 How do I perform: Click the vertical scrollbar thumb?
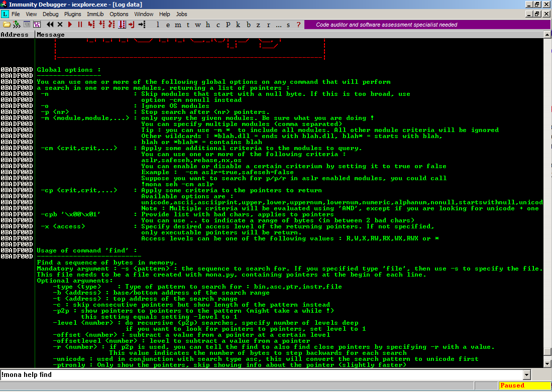(x=547, y=352)
